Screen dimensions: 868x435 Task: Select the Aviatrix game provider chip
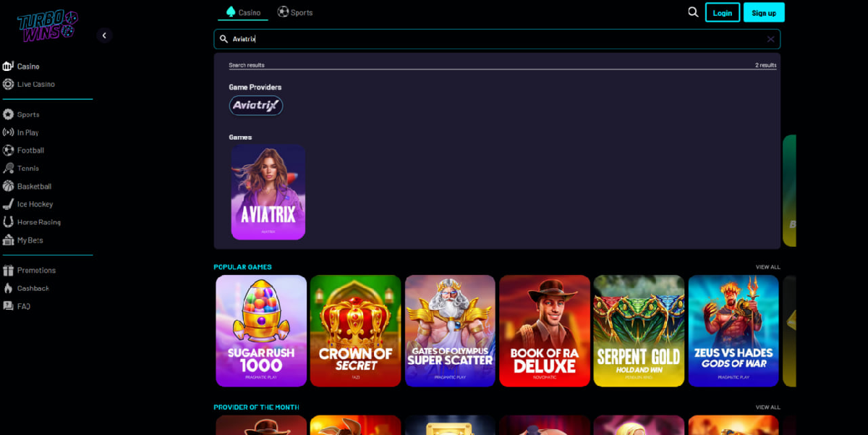point(256,106)
